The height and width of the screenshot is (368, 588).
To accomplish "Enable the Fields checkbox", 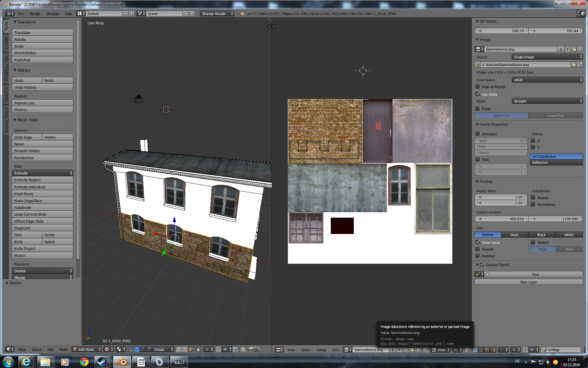I will pyautogui.click(x=477, y=109).
